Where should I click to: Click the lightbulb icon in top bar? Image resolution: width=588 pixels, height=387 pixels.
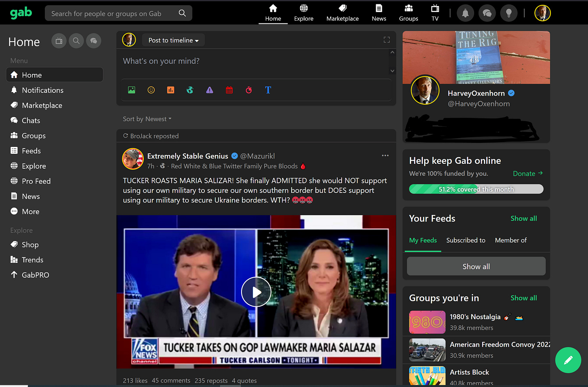(509, 13)
